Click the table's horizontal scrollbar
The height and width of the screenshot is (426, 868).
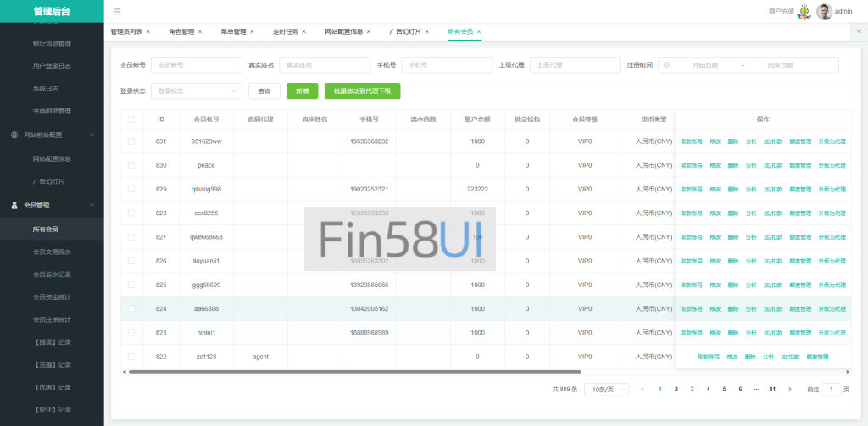(x=354, y=372)
